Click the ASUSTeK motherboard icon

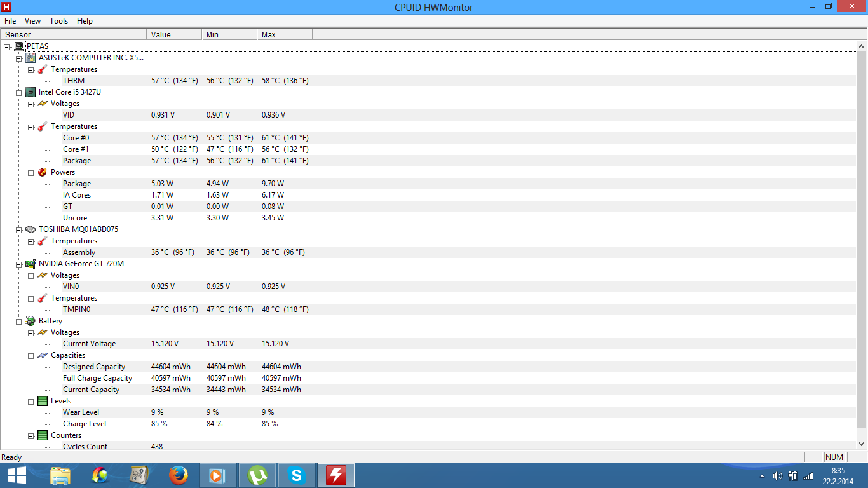pyautogui.click(x=31, y=58)
